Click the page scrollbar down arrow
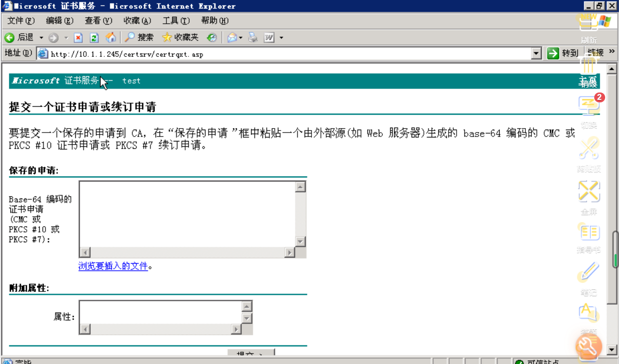This screenshot has height=364, width=619. tap(612, 350)
